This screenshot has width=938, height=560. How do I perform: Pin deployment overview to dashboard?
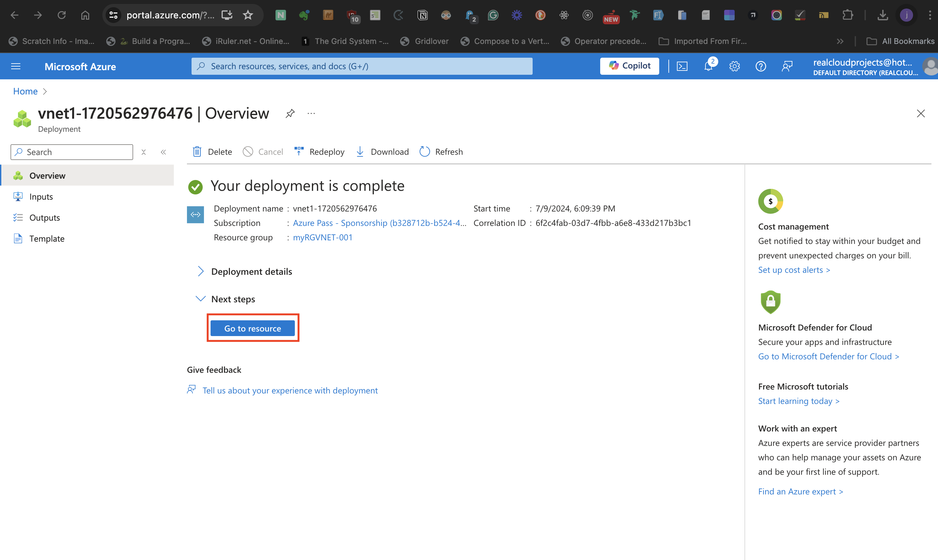290,113
